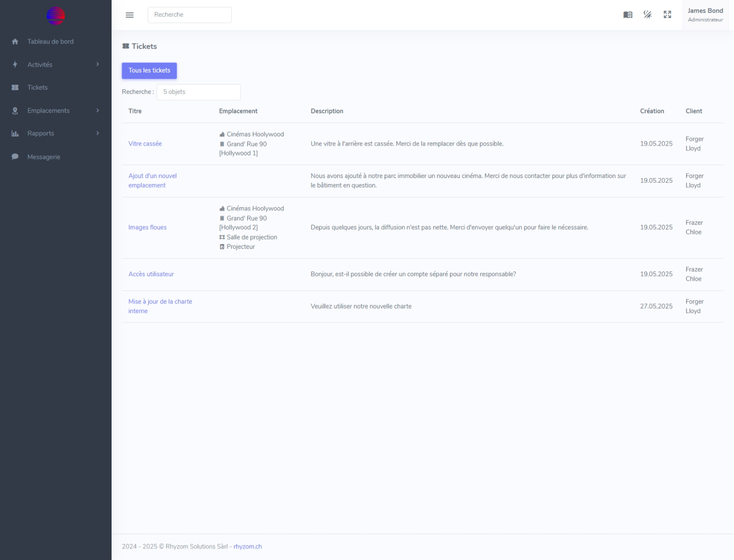Click the speech bubble Messagerie icon
Image resolution: width=734 pixels, height=560 pixels.
15,157
